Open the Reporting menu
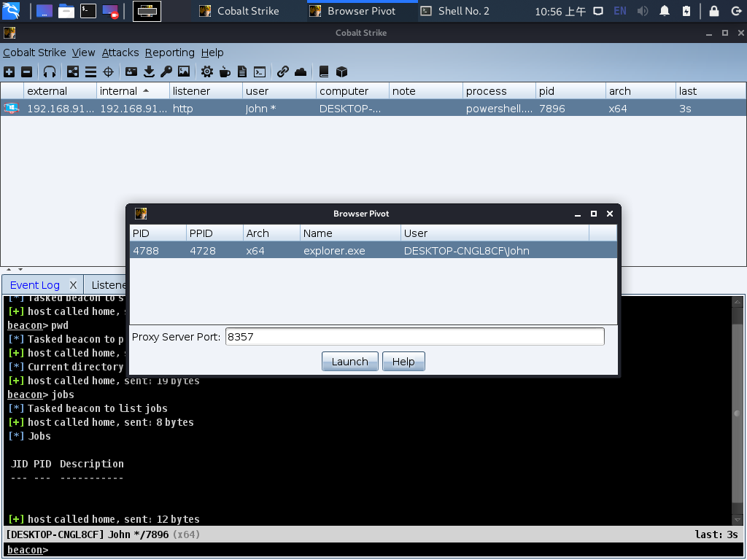The image size is (747, 560). pos(169,52)
